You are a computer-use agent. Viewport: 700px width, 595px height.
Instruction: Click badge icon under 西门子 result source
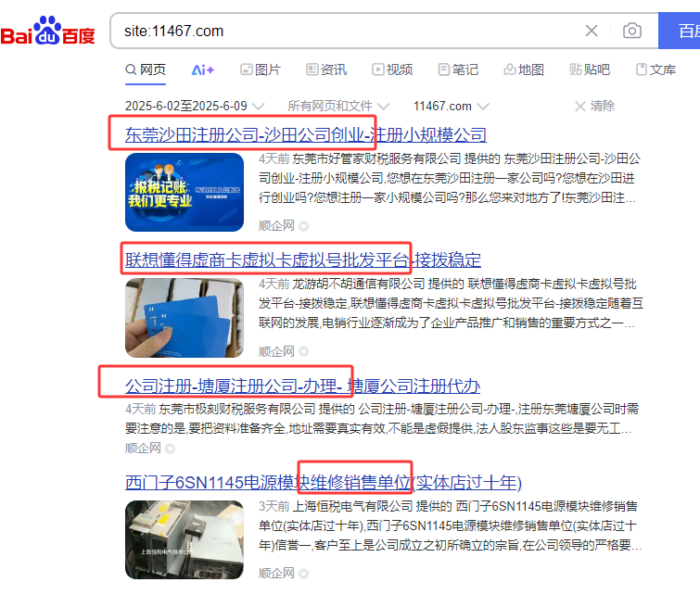coord(303,574)
